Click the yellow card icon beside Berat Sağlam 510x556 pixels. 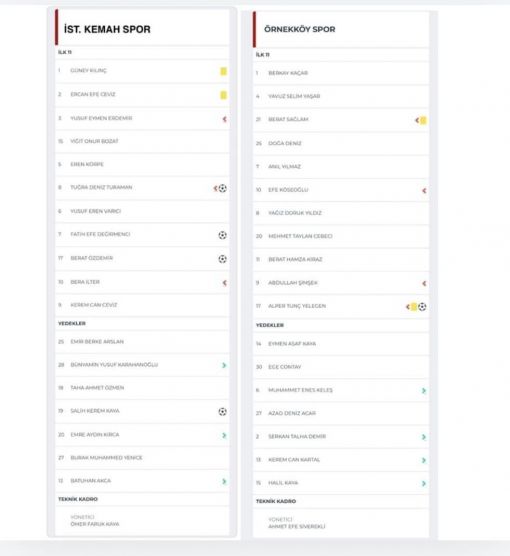point(423,121)
